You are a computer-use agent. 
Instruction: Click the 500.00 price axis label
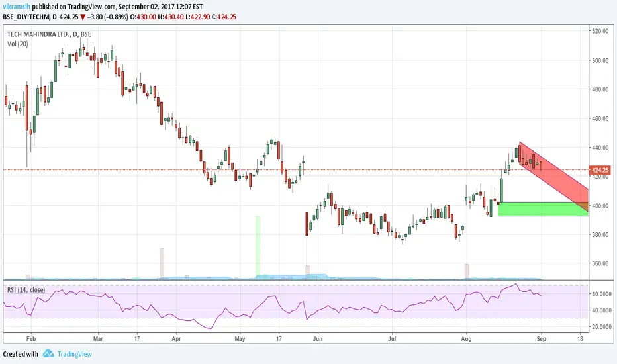[601, 61]
